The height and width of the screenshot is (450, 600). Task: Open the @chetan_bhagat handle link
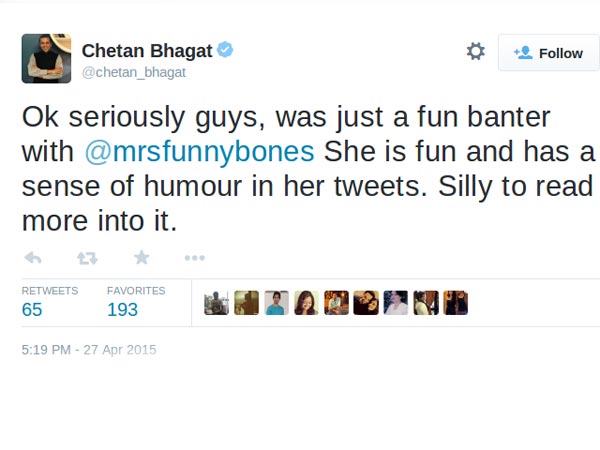tap(133, 72)
